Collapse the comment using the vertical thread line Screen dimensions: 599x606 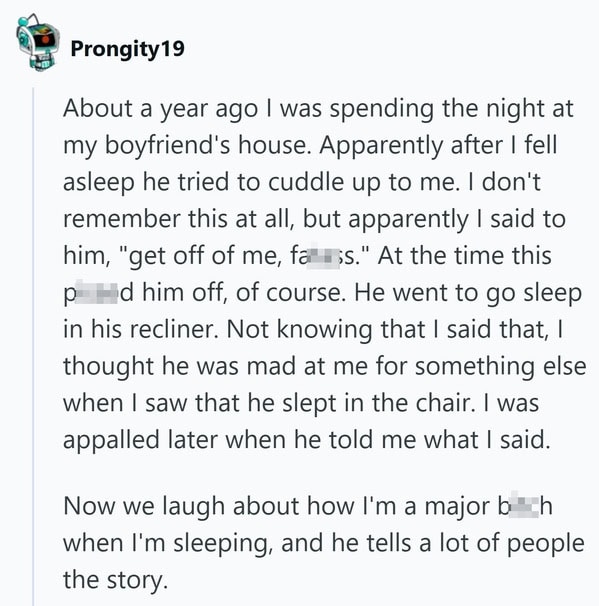[x=33, y=346]
